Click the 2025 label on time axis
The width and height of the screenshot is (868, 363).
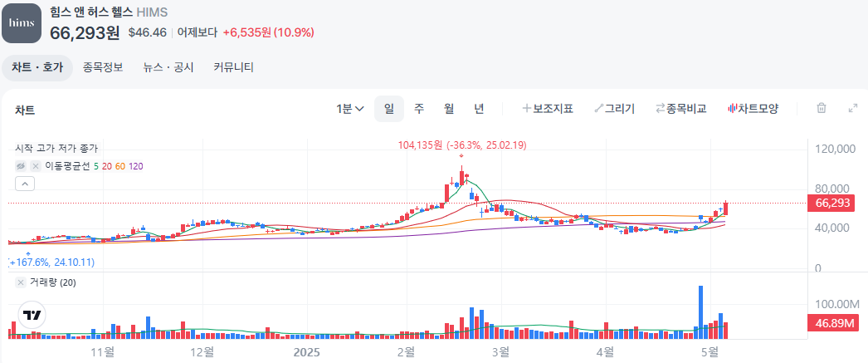(307, 352)
